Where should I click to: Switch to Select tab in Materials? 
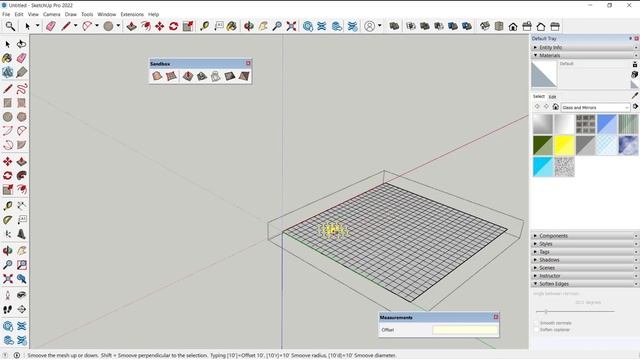(x=539, y=96)
